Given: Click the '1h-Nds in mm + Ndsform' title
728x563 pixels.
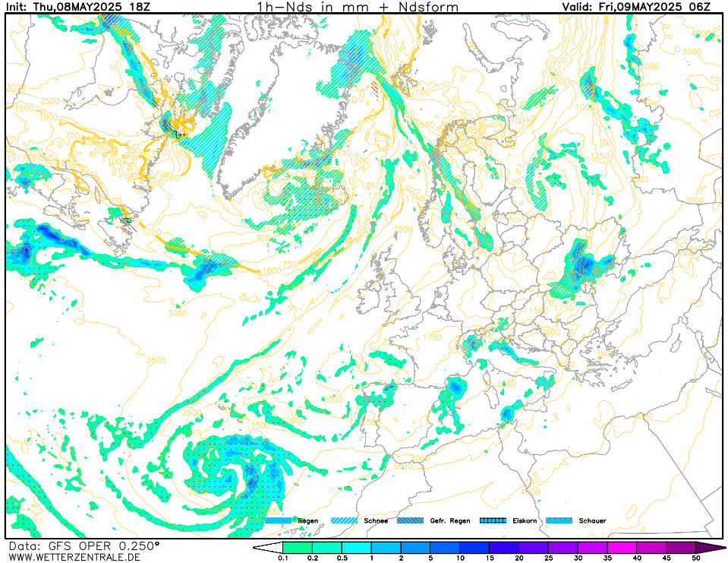Looking at the screenshot, I should 358,7.
